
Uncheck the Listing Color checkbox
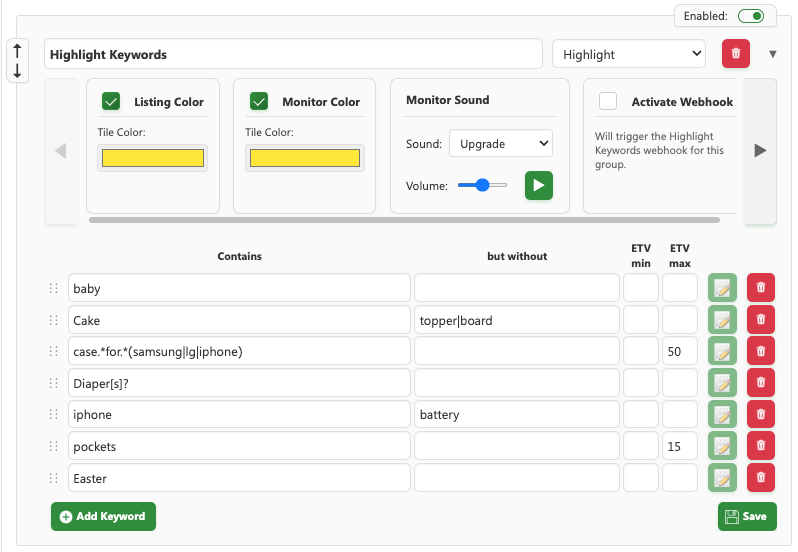coord(111,101)
